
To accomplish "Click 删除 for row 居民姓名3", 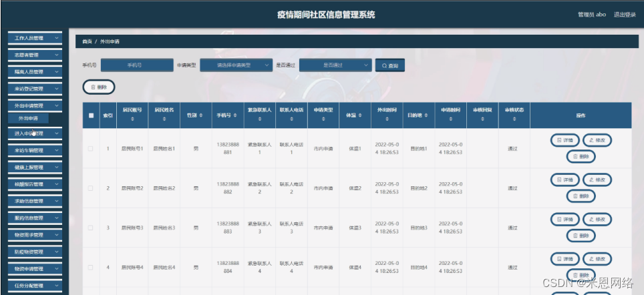I will [x=581, y=236].
